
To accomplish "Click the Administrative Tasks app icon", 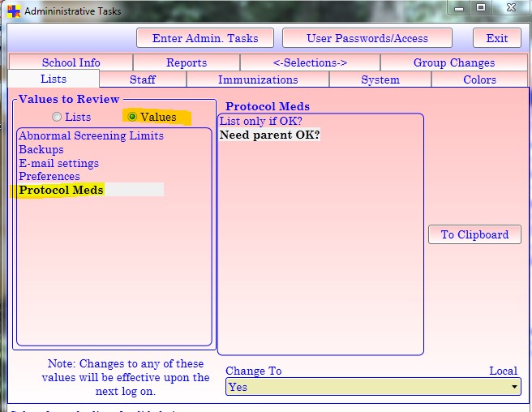I will click(x=14, y=11).
